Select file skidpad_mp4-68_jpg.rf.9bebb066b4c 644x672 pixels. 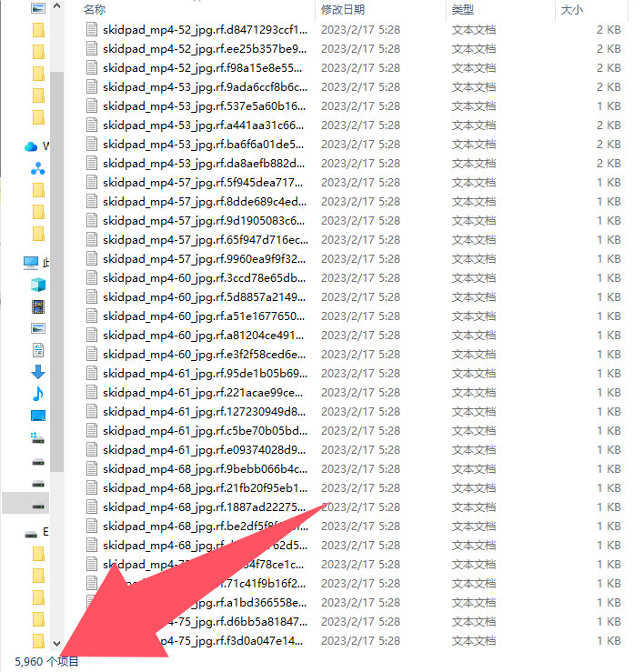(x=205, y=469)
